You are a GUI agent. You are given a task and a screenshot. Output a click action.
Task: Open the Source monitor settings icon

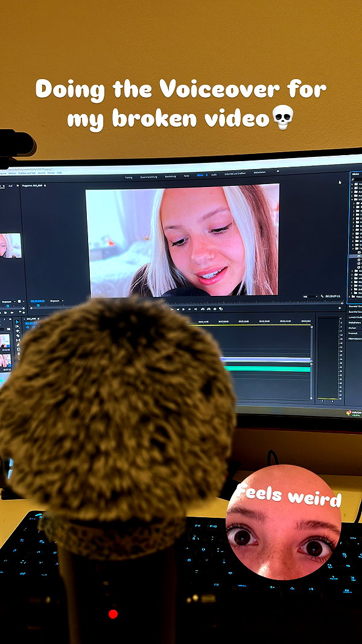coord(19,301)
